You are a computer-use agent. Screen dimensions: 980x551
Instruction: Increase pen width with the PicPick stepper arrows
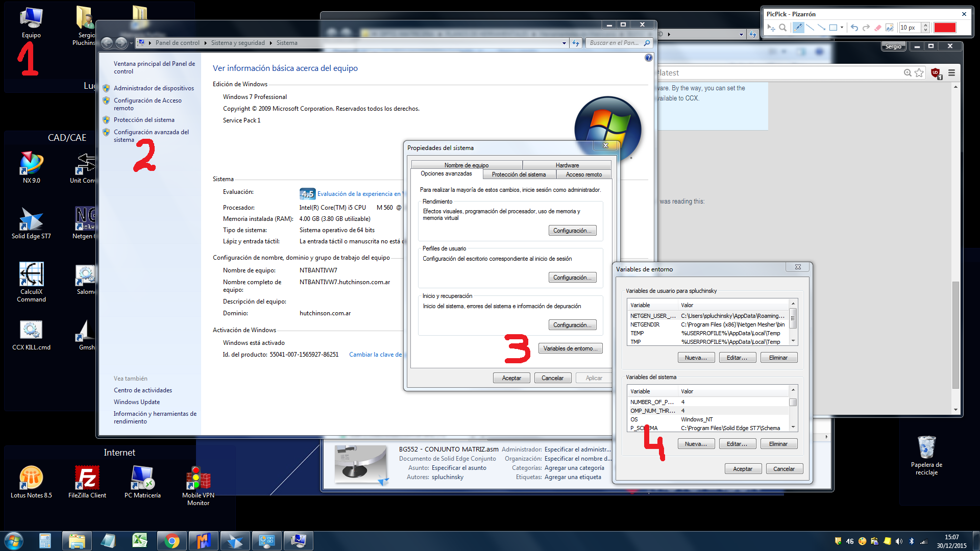[x=926, y=25]
